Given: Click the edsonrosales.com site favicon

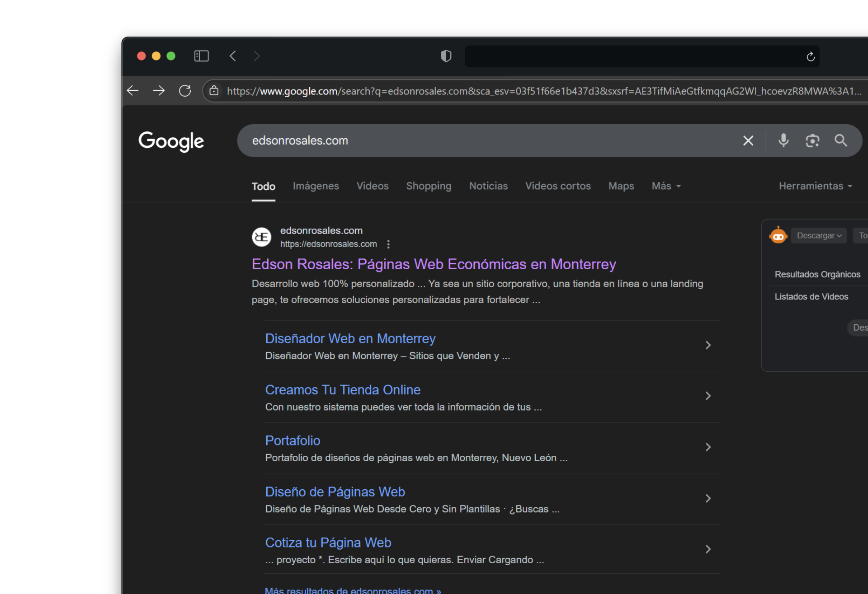Looking at the screenshot, I should pyautogui.click(x=261, y=237).
